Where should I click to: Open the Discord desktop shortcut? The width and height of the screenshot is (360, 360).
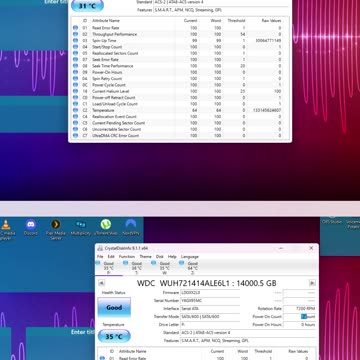(x=31, y=228)
